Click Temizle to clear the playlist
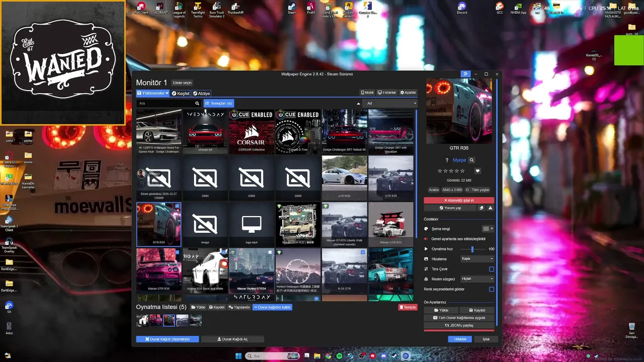644x362 pixels. pos(408,307)
